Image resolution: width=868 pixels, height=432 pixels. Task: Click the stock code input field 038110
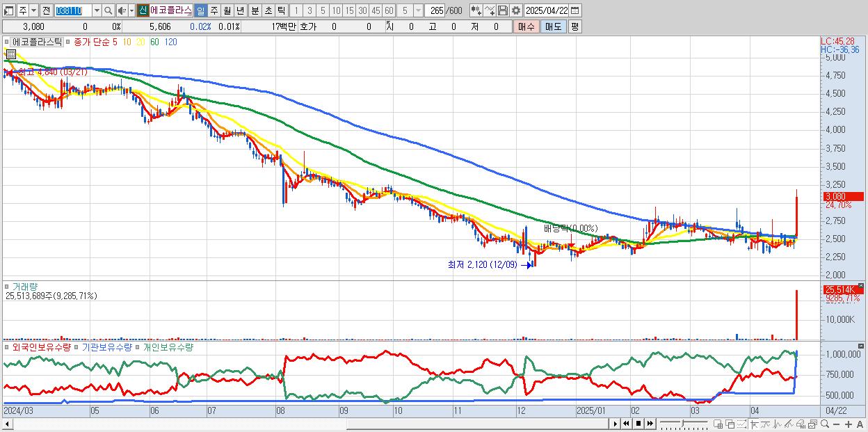pos(73,10)
